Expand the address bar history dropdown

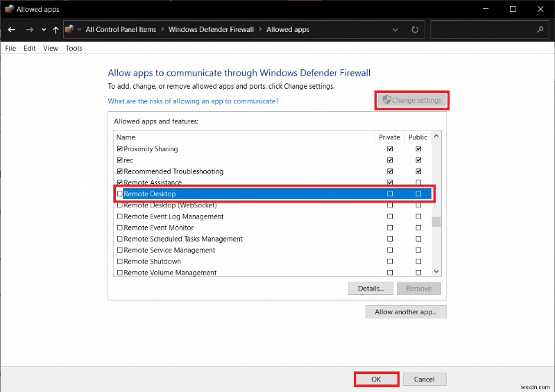pyautogui.click(x=395, y=30)
